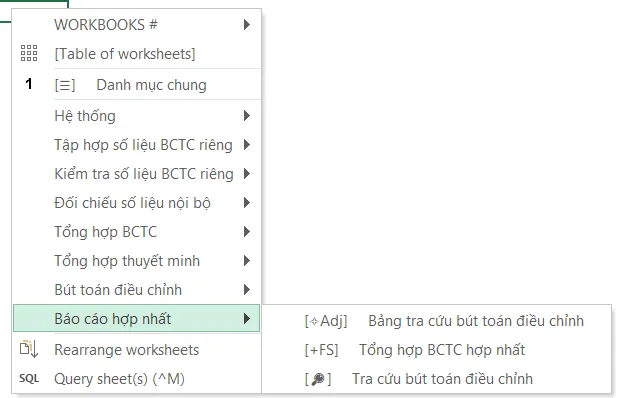The image size is (625, 398).
Task: Click the SQL icon beside Query sheet(s)
Action: (29, 378)
